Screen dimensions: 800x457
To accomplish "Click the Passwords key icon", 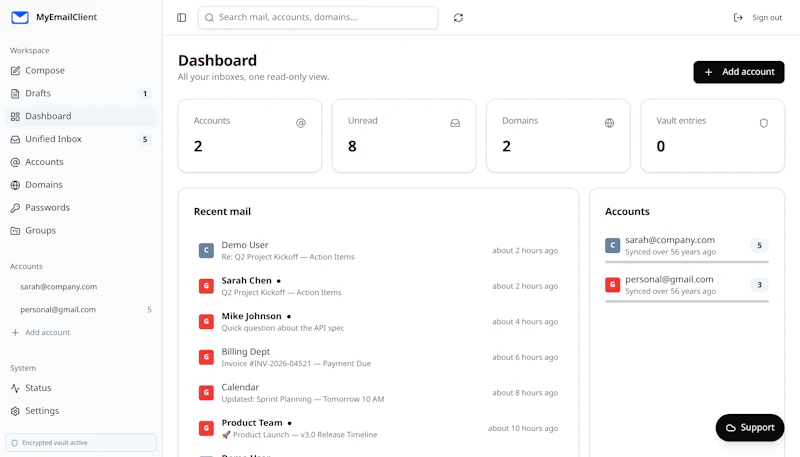I will click(15, 208).
